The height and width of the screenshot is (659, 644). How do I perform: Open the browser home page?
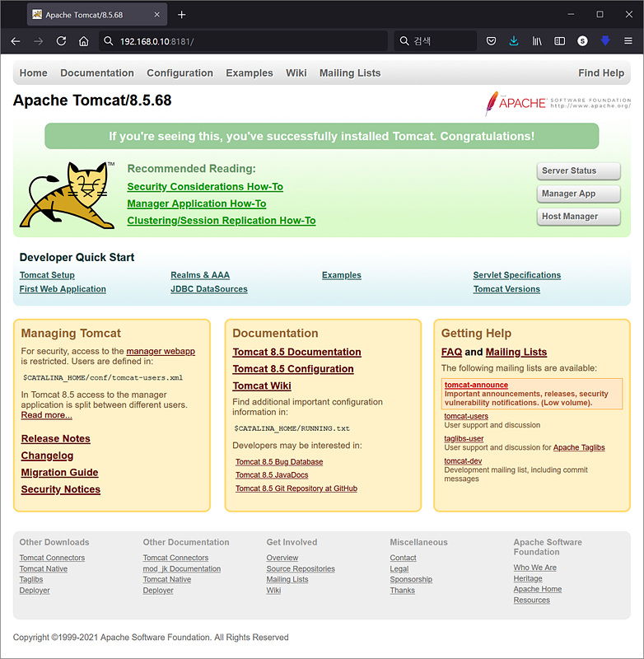(x=84, y=41)
